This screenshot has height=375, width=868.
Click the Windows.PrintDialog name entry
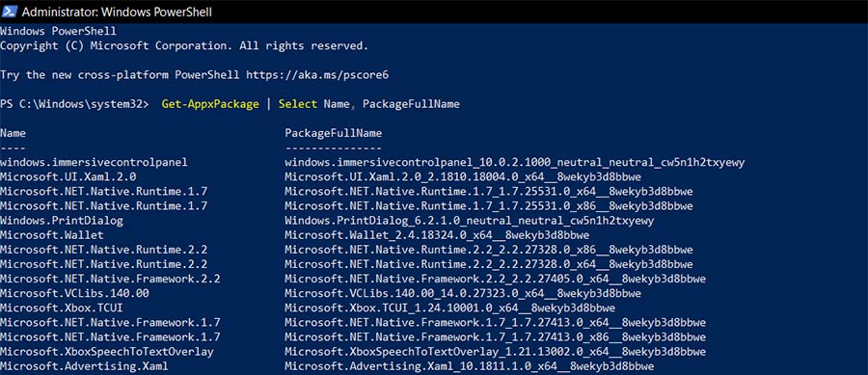point(62,220)
